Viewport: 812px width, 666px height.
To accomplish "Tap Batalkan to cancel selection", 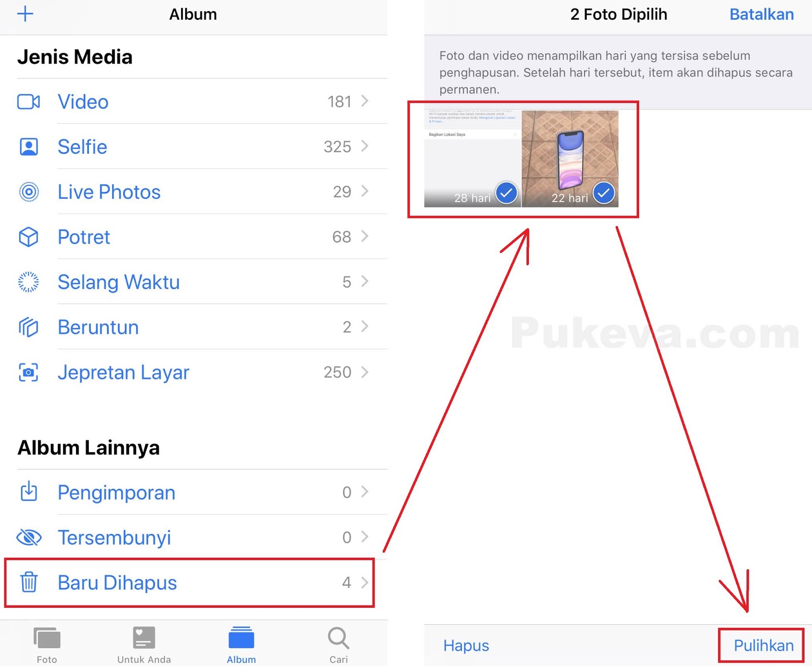I will tap(761, 14).
